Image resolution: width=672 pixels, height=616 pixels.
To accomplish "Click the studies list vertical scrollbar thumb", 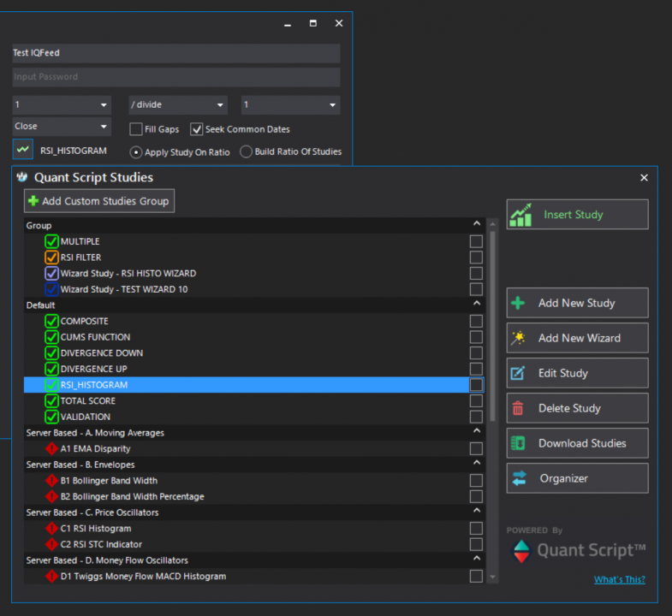I will [x=493, y=327].
